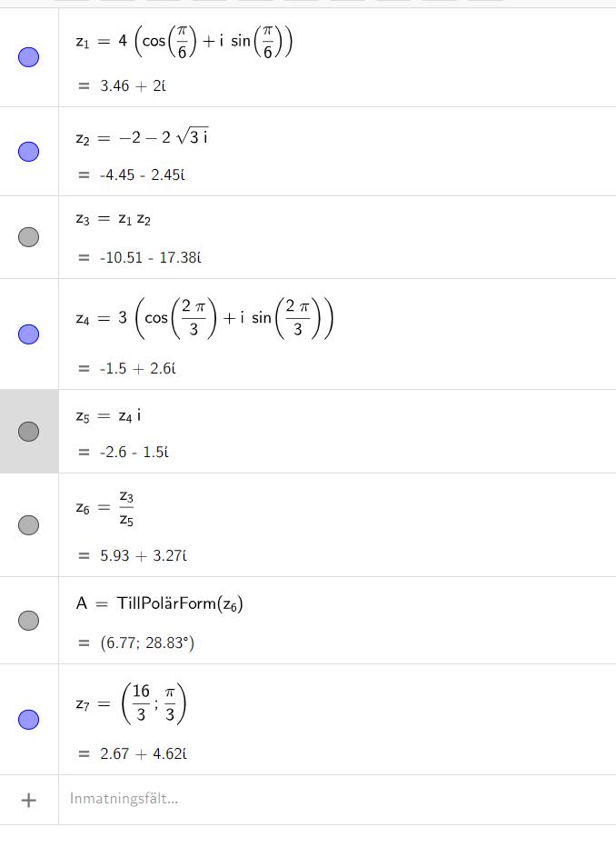Viewport: 616px width, 857px height.
Task: Toggle visibility circle for z1
Action: pos(29,57)
